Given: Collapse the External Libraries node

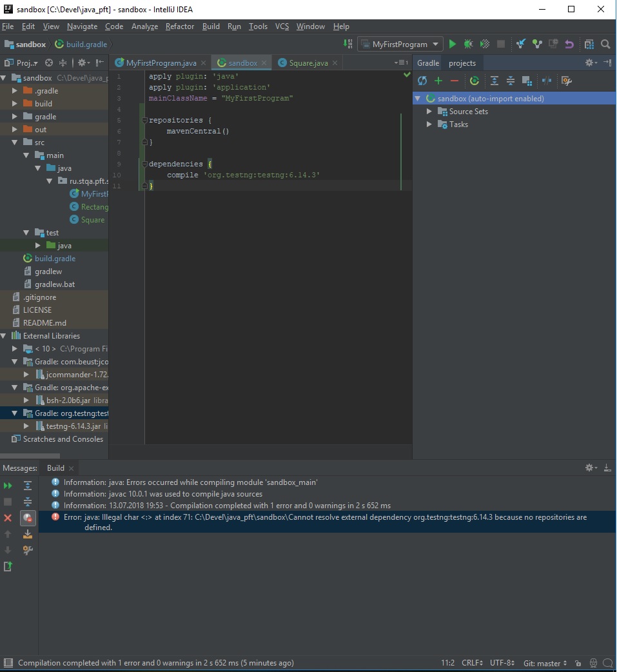Looking at the screenshot, I should click(3, 336).
